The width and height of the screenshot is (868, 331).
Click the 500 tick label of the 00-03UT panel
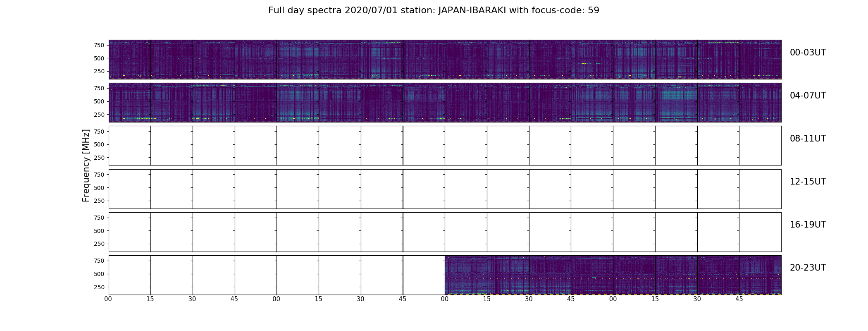pyautogui.click(x=99, y=58)
